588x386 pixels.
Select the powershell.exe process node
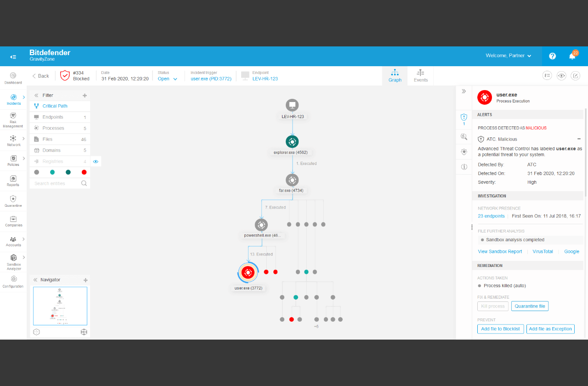coord(261,225)
